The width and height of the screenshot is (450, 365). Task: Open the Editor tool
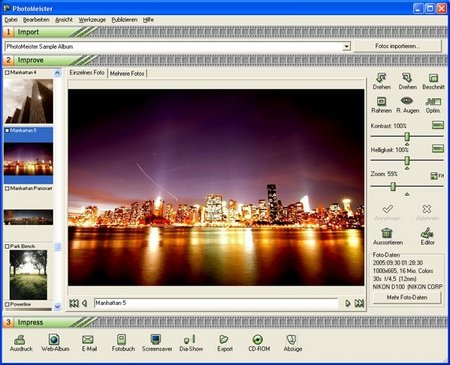coord(427,233)
